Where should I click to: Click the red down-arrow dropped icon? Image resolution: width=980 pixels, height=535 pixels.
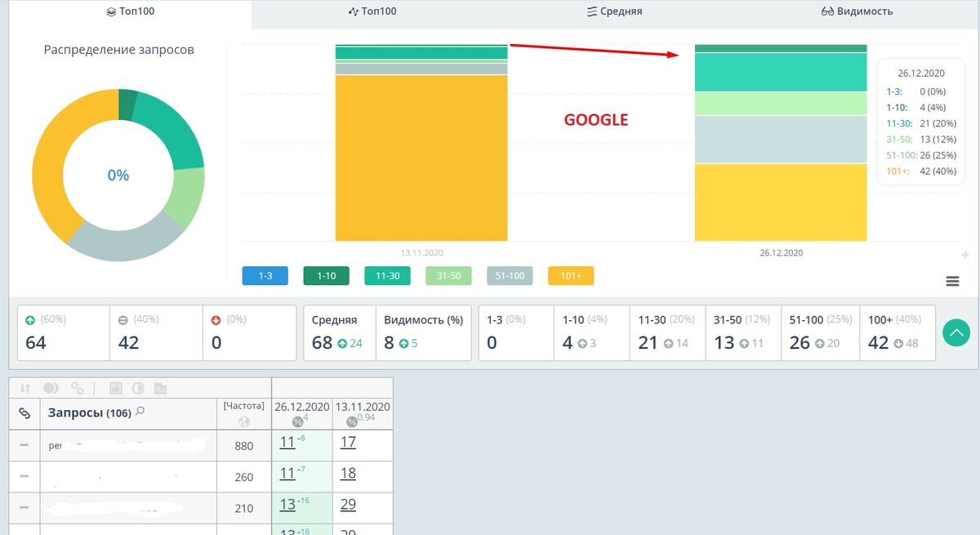coord(216,319)
